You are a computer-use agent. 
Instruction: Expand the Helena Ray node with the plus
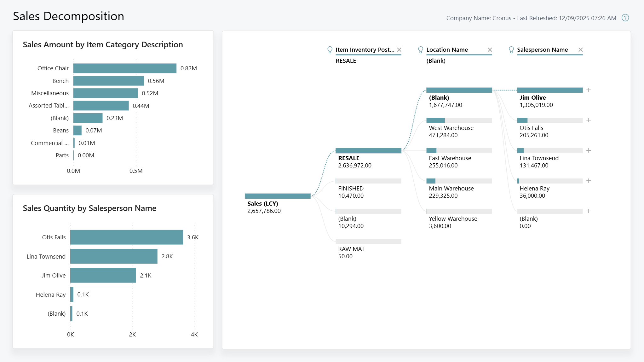(x=589, y=181)
